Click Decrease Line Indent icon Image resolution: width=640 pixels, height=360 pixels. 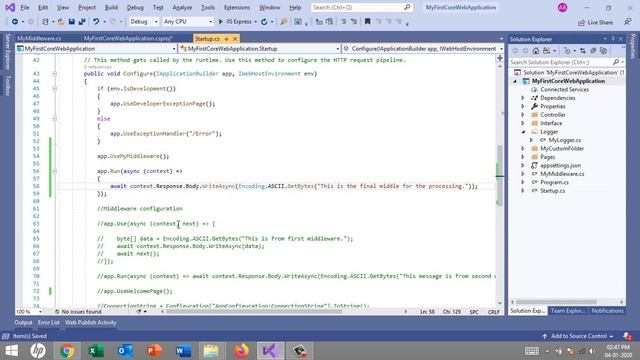319,22
